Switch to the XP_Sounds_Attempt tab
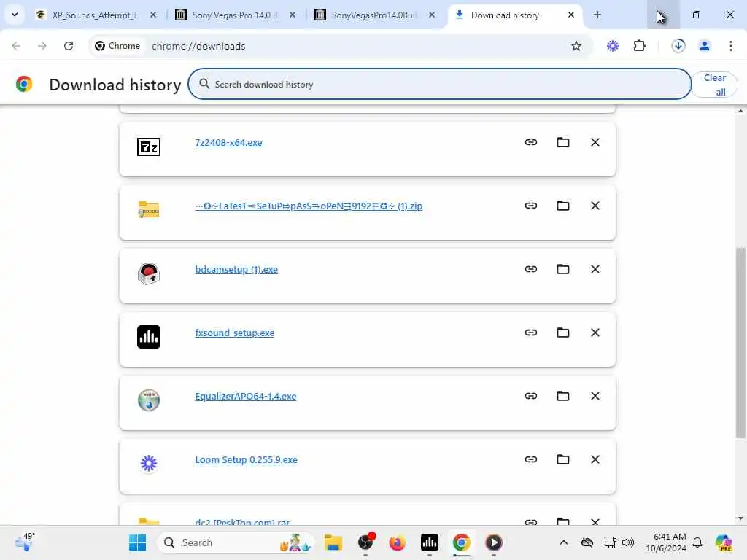This screenshot has width=747, height=560. click(94, 15)
